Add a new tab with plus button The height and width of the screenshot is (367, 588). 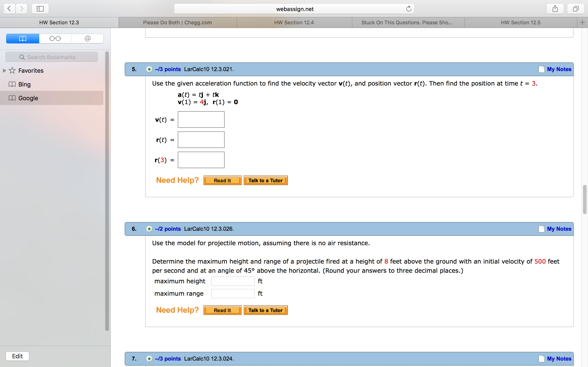click(582, 22)
